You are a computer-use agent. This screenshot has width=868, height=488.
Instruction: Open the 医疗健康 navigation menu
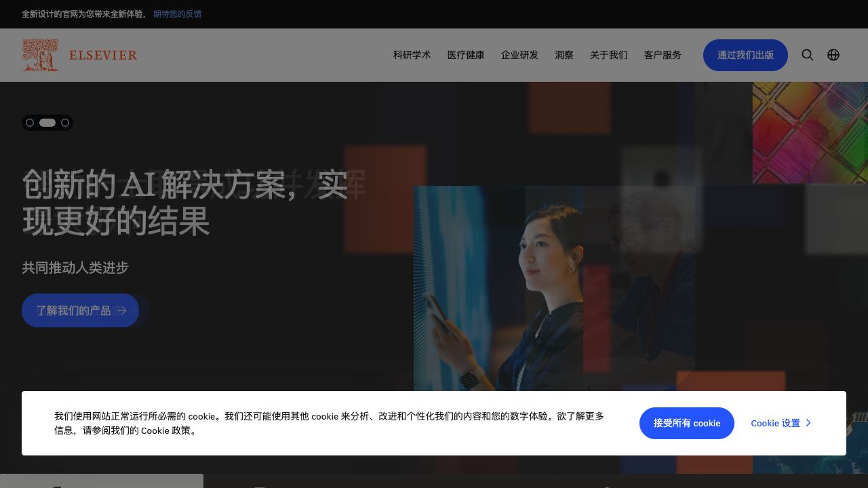point(466,55)
